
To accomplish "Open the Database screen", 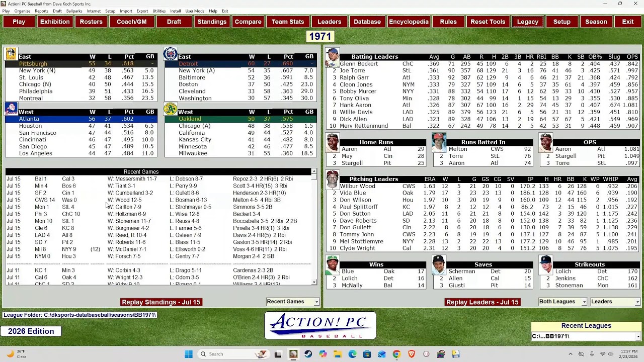I will [x=367, y=22].
